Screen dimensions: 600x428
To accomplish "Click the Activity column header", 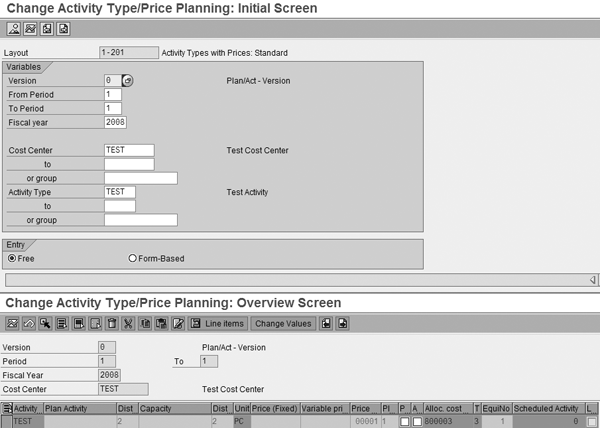I will tap(28, 408).
